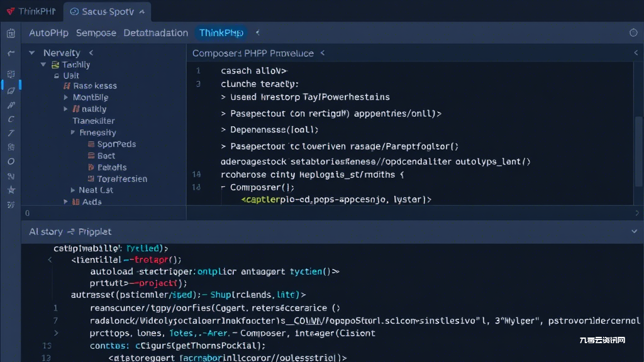Select the Sacus Spotv tab
Image resolution: width=644 pixels, height=362 pixels.
107,11
